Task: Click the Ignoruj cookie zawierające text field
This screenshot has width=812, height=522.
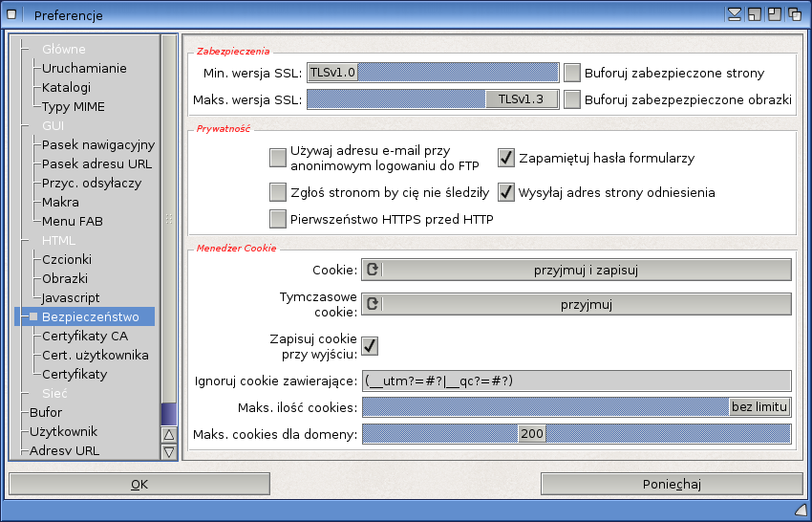Action: (576, 381)
